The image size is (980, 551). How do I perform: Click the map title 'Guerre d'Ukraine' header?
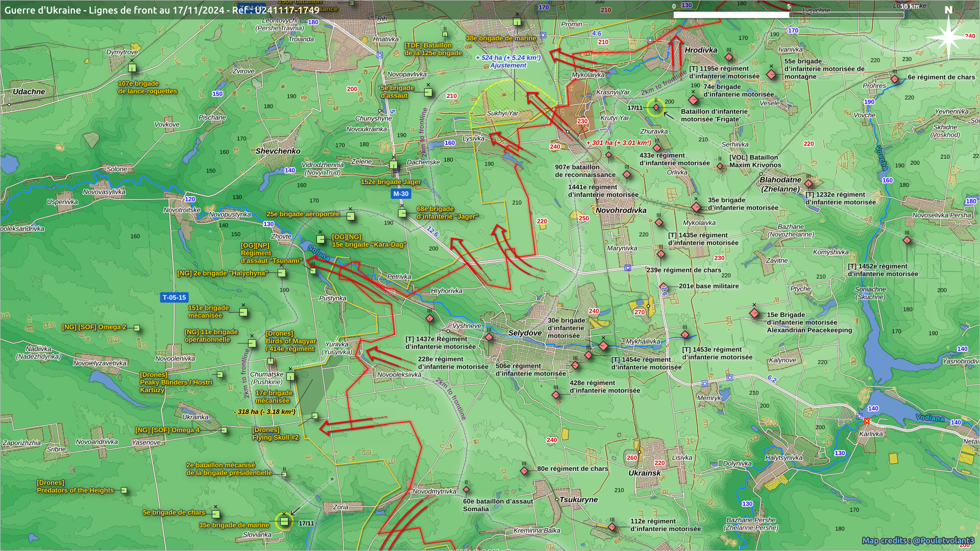coord(162,10)
